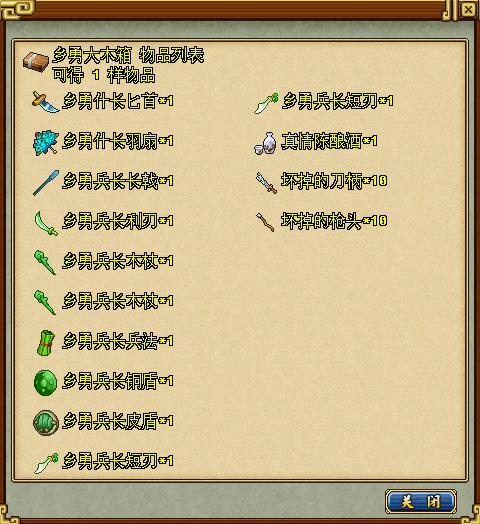This screenshot has width=480, height=524.
Task: Select the 乡勇什长羽扇*1 item text
Action: pos(118,141)
